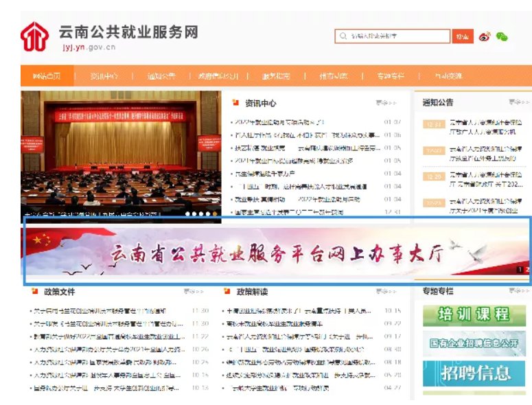
Task: Switch to banner slide 2 indicator
Action: [x=527, y=270]
